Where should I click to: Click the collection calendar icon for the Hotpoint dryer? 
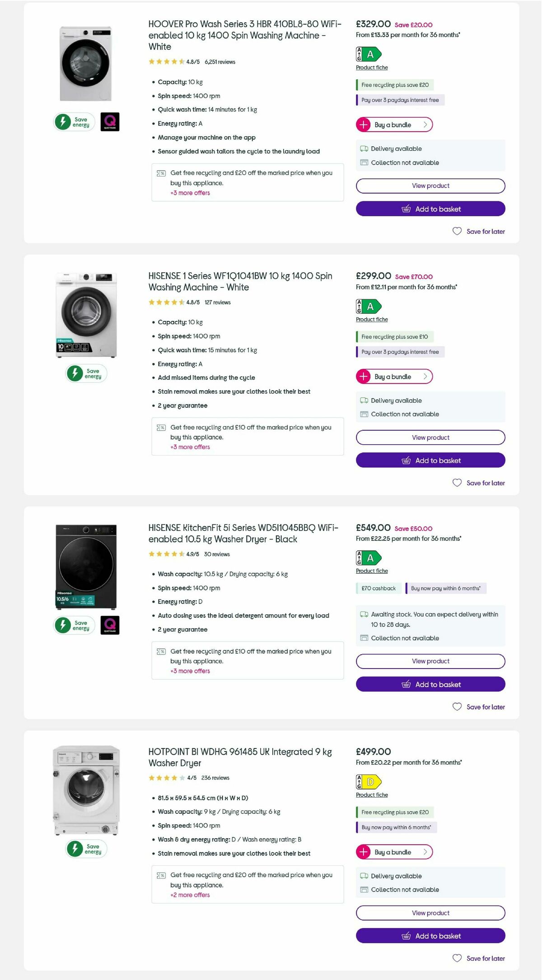364,890
